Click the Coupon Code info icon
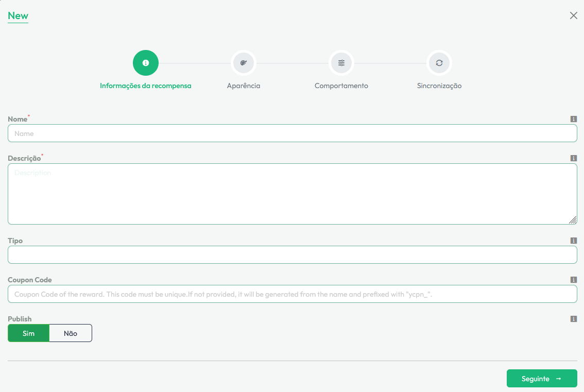Screen dimensions: 584x392 point(573,280)
